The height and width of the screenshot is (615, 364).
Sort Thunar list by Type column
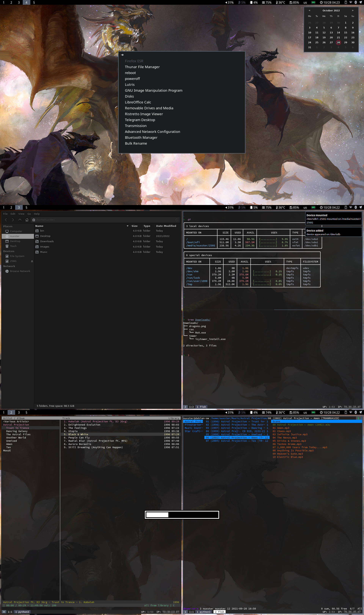coord(147,226)
